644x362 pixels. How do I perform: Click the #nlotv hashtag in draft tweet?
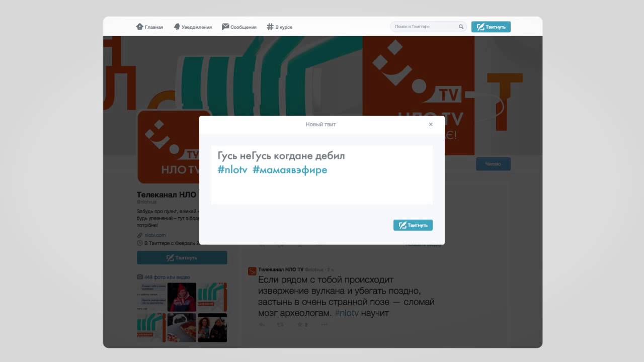point(232,170)
